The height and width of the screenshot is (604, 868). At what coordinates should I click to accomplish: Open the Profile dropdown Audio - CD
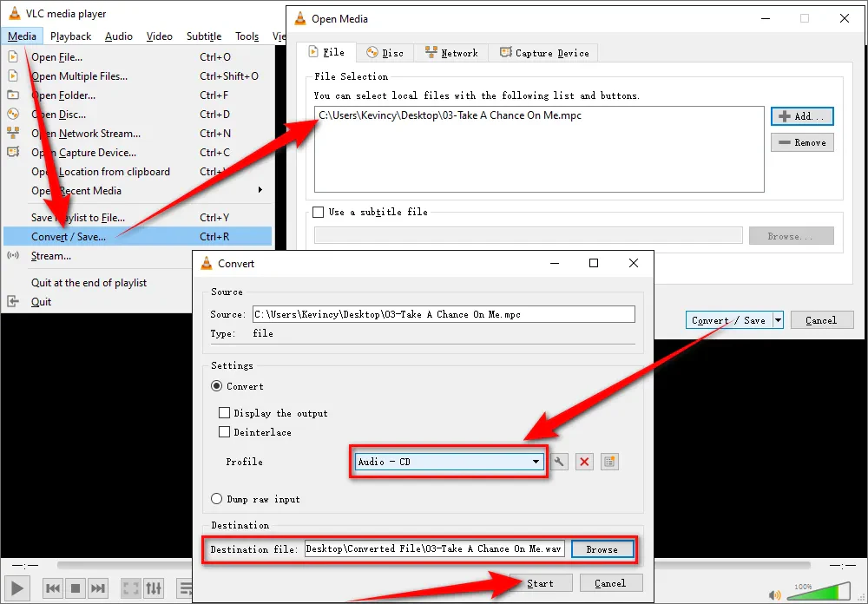click(449, 462)
